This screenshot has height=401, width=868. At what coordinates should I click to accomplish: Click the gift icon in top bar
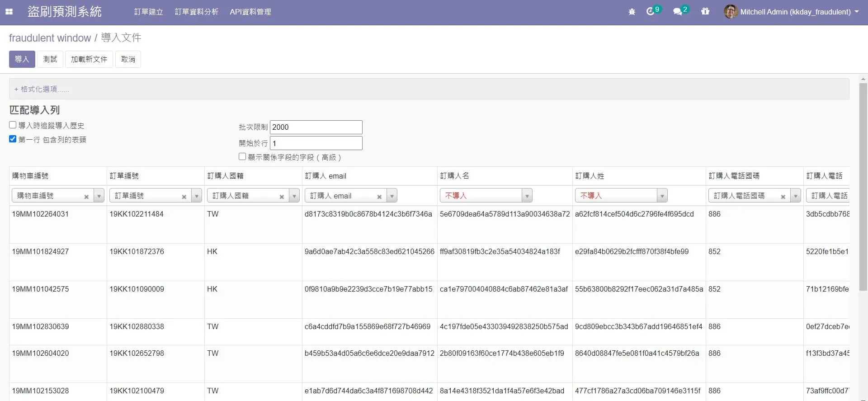(x=705, y=11)
